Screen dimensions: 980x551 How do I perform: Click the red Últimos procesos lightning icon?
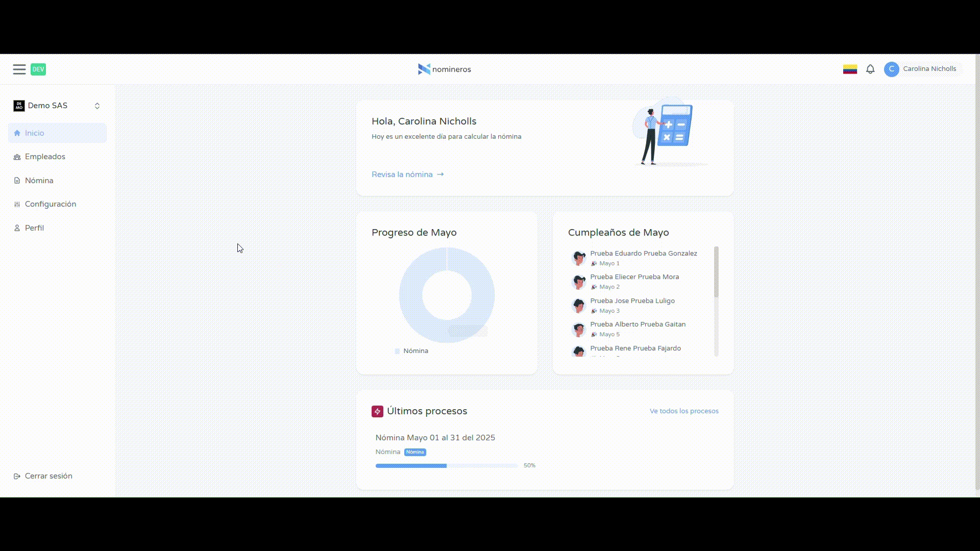[x=377, y=411]
